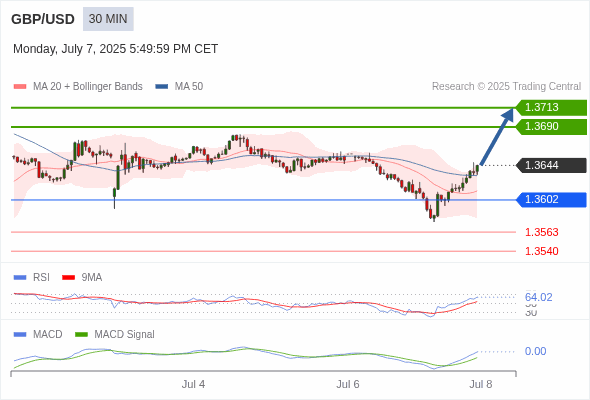Click the 'Jul 6' time axis label

click(x=348, y=384)
